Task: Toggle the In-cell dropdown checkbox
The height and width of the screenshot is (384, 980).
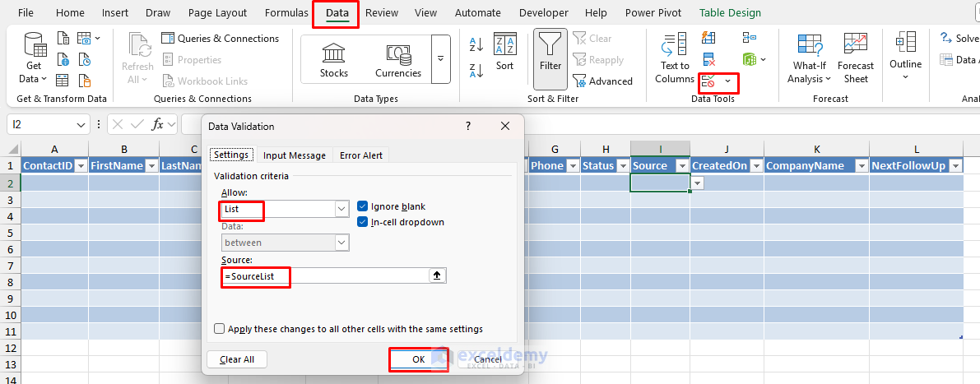Action: point(362,222)
